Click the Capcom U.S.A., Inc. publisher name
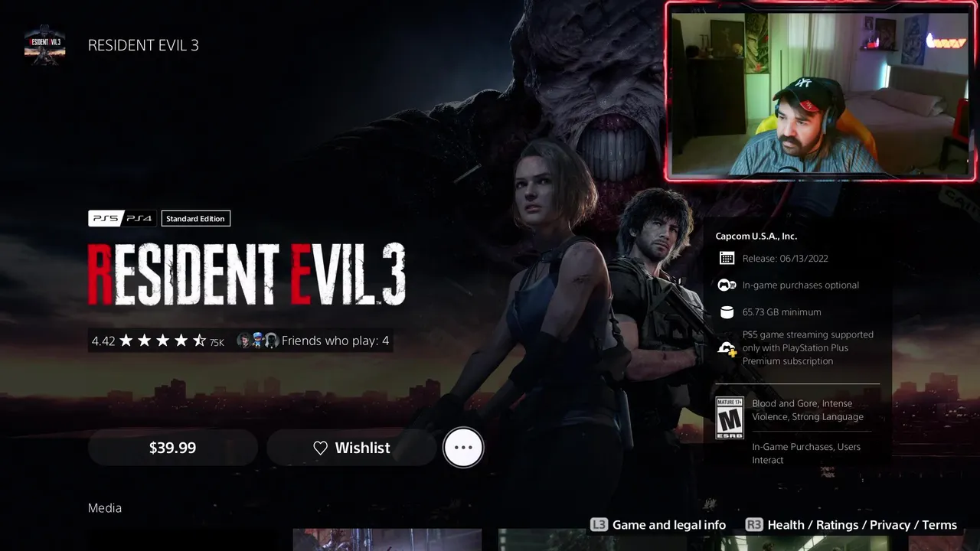The height and width of the screenshot is (551, 980). click(x=756, y=236)
